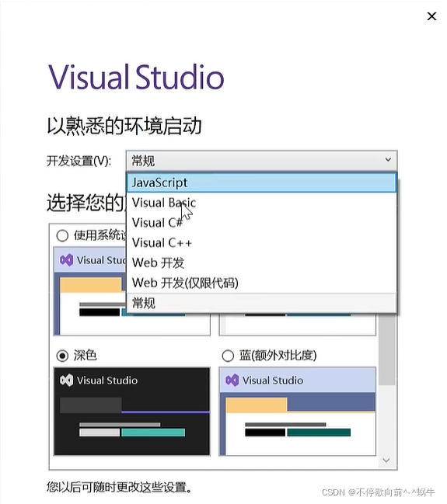Screen dimensions: 447x504
Task: Select the 蓝(额外对比度) radio button
Action: [x=228, y=356]
